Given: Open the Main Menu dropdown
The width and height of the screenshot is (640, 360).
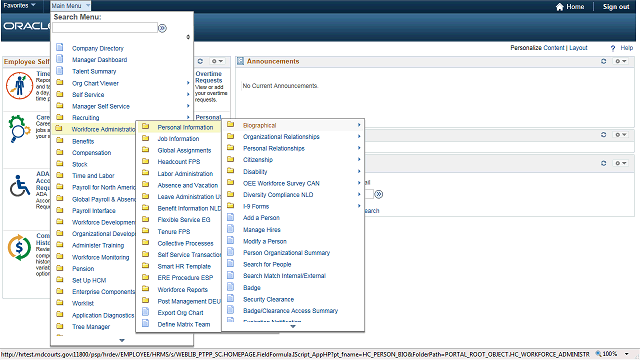Looking at the screenshot, I should [70, 6].
